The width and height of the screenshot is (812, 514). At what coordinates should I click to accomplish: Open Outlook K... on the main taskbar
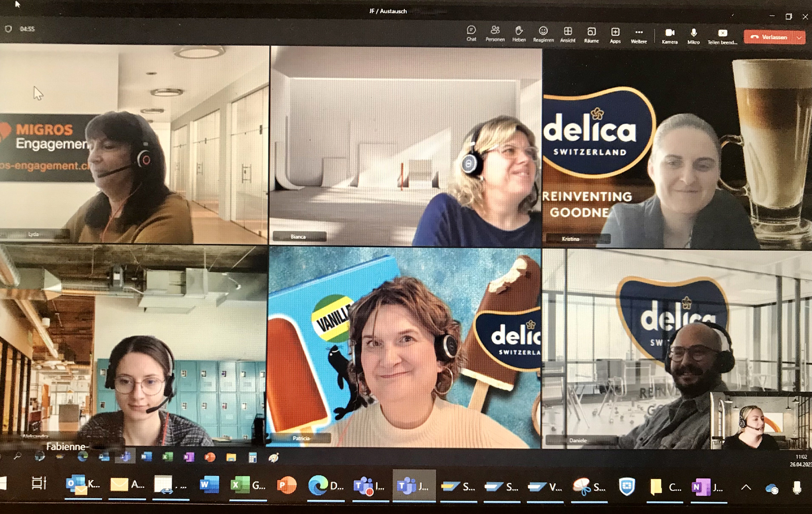[83, 485]
